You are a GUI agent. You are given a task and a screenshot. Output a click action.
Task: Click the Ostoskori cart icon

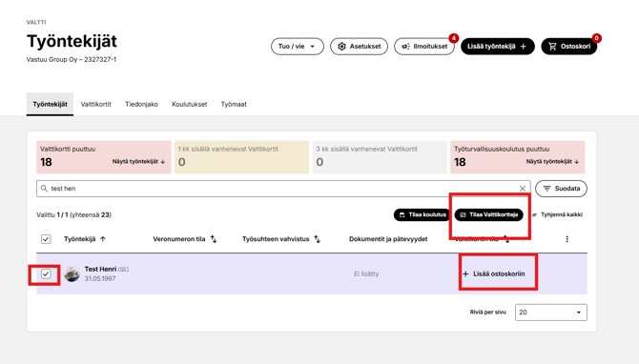click(x=552, y=47)
